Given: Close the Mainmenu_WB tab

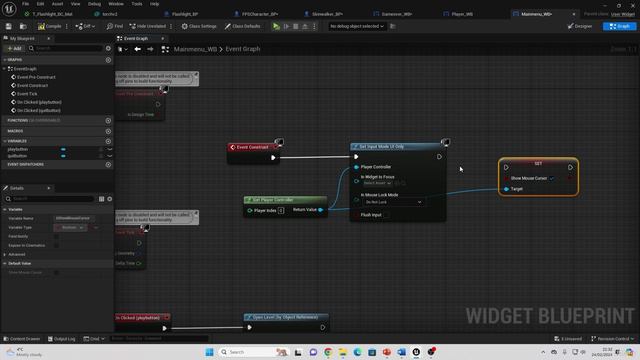Looking at the screenshot, I should pyautogui.click(x=574, y=14).
